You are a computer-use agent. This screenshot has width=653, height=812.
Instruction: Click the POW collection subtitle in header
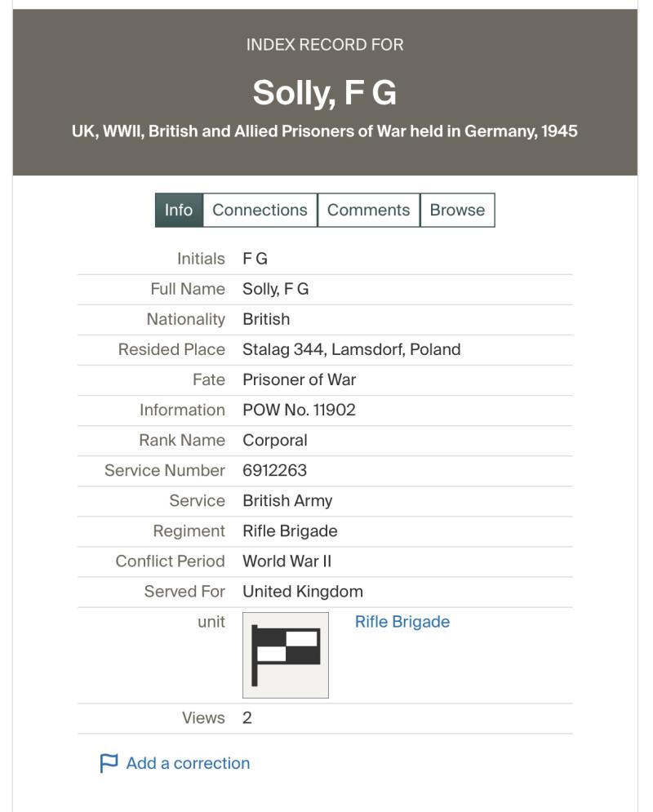pyautogui.click(x=325, y=131)
